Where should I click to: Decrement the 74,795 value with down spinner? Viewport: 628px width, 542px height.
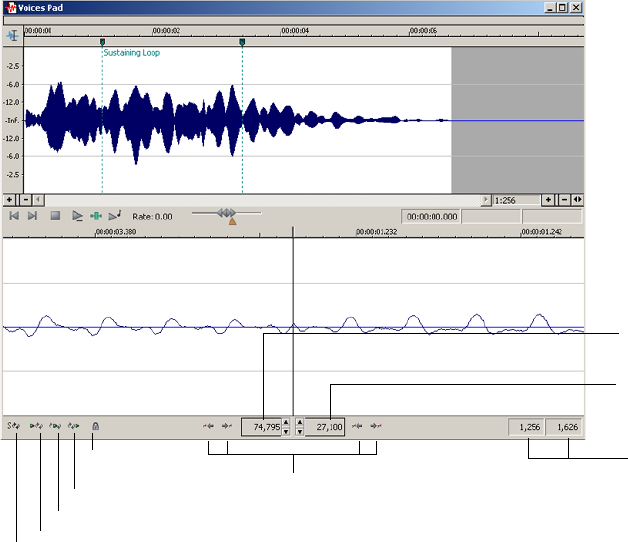click(286, 431)
